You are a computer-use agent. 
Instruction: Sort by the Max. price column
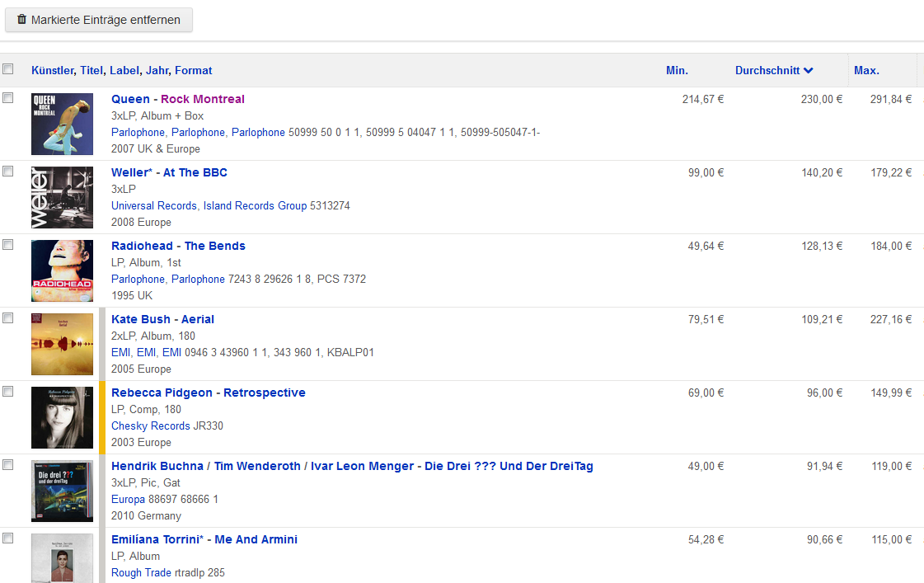[x=866, y=71]
